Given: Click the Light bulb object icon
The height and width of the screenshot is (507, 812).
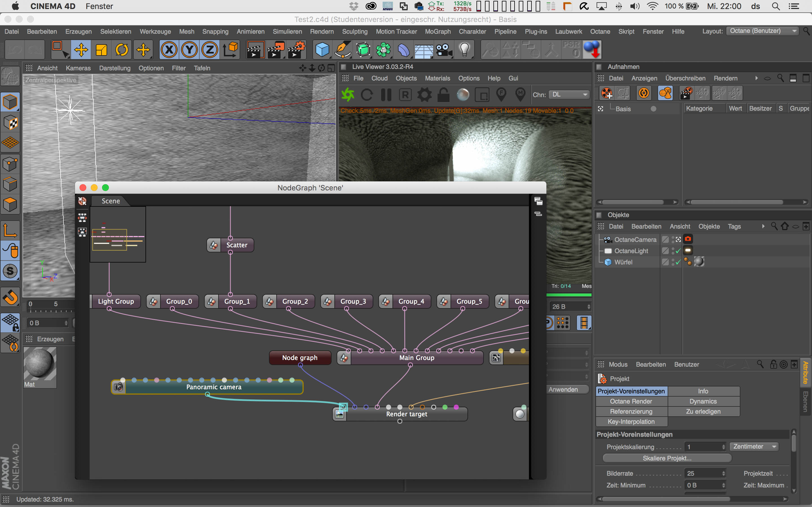Looking at the screenshot, I should click(464, 50).
